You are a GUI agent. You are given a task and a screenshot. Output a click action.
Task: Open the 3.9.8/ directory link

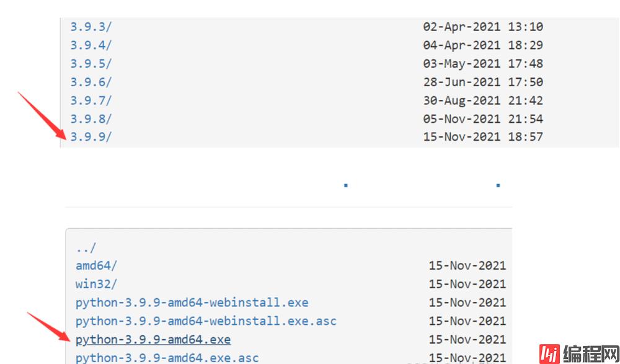coord(91,118)
